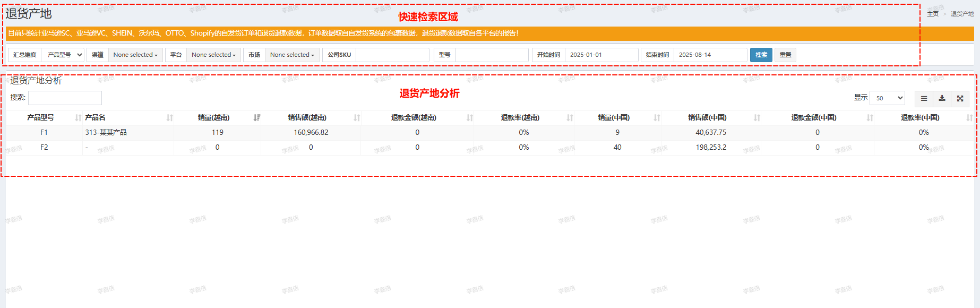Click the 开始时间 date field
The image size is (980, 308).
(601, 55)
